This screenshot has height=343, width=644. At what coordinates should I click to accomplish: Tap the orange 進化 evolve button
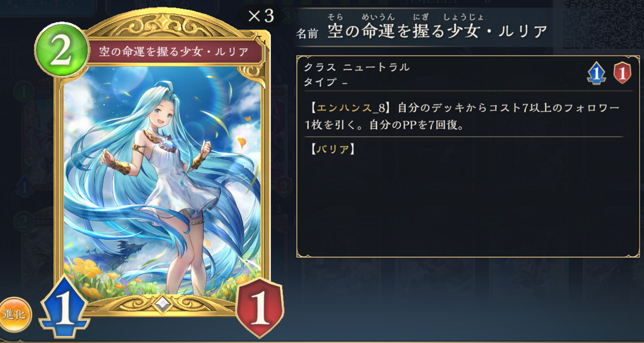(15, 315)
